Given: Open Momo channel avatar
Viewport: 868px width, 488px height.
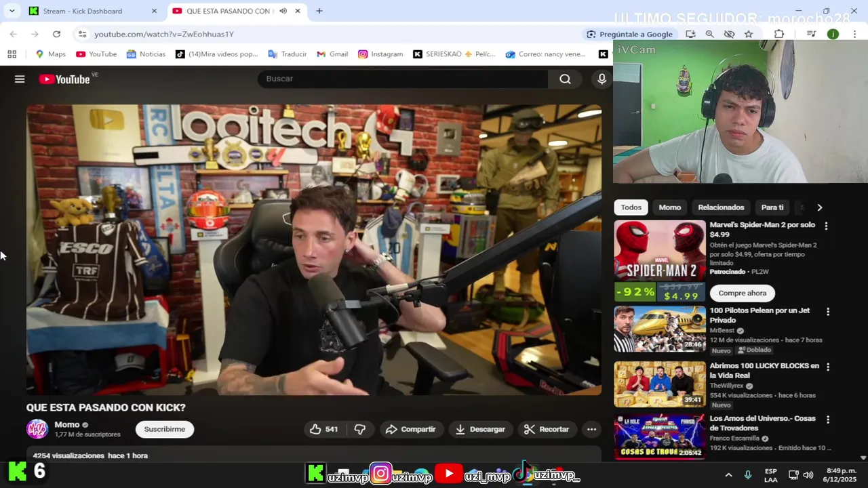Looking at the screenshot, I should (37, 429).
